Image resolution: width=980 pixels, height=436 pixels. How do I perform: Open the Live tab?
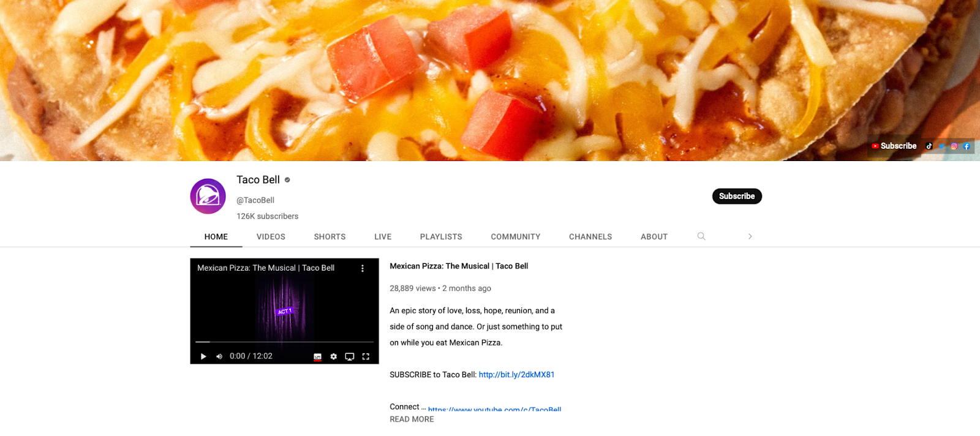[x=383, y=236]
